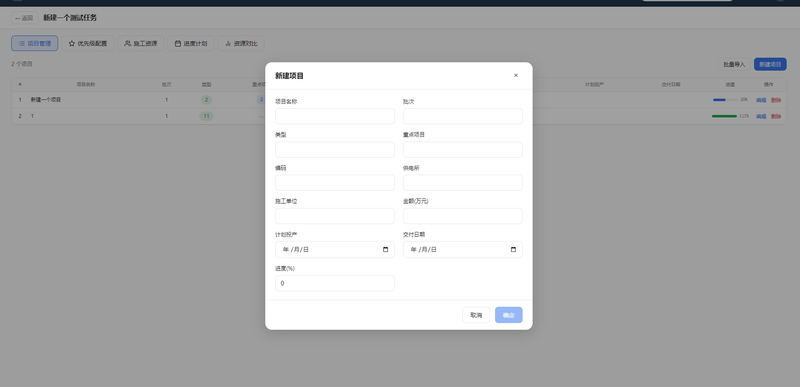Delete the second row via 删除 link
Screen dimensions: 800x387
776,116
